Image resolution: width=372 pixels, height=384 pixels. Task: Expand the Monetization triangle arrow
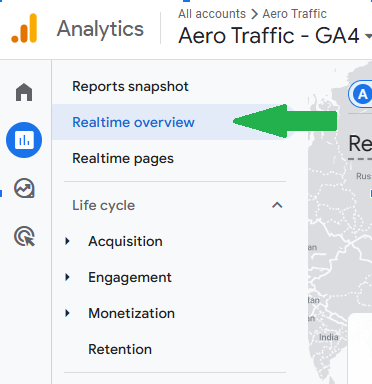pyautogui.click(x=68, y=313)
